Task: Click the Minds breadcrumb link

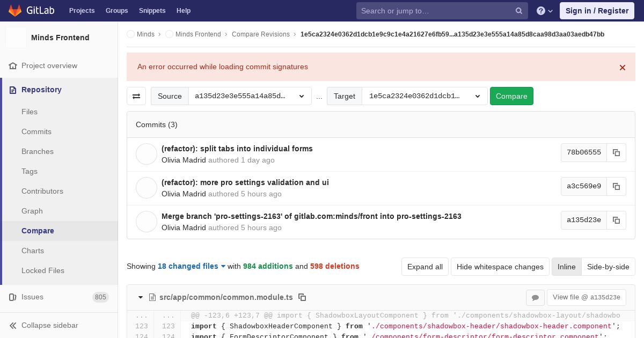Action: coord(145,34)
